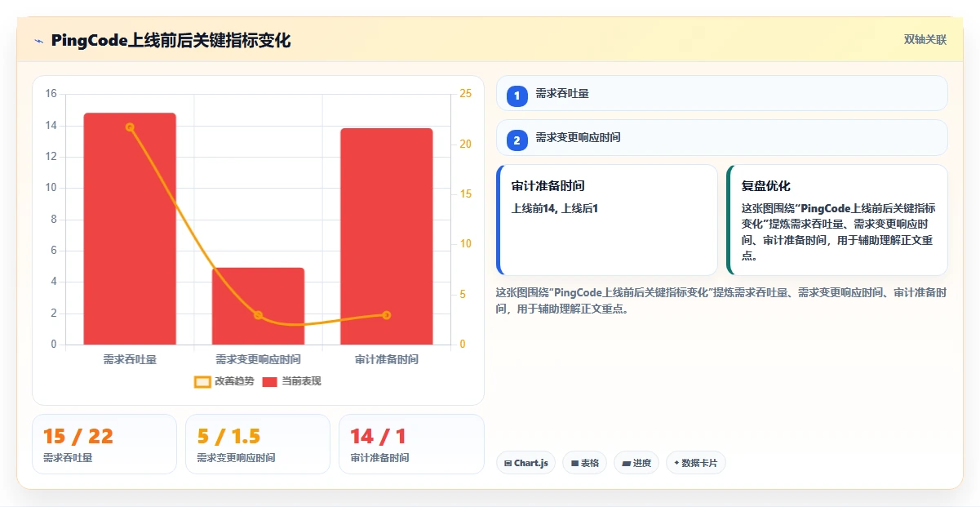This screenshot has width=980, height=507.
Task: Click the 需求变更响应时间 x-axis label under the chart
Action: tap(258, 359)
